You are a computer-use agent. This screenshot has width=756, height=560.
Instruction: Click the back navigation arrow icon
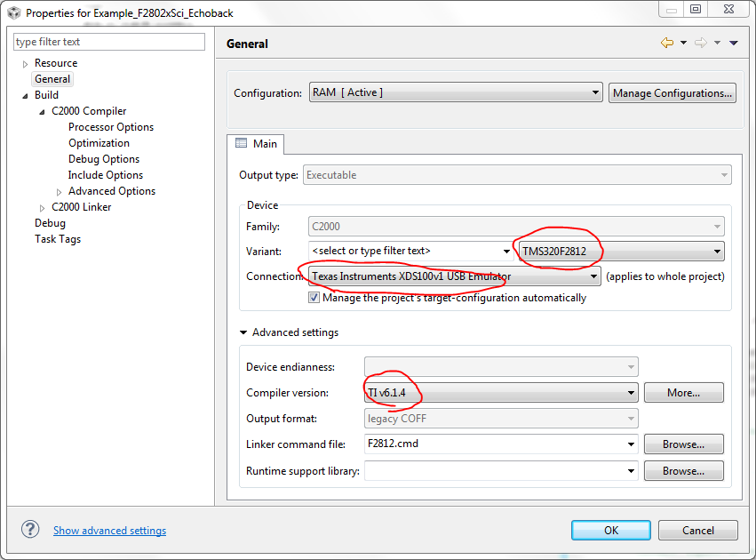point(666,43)
